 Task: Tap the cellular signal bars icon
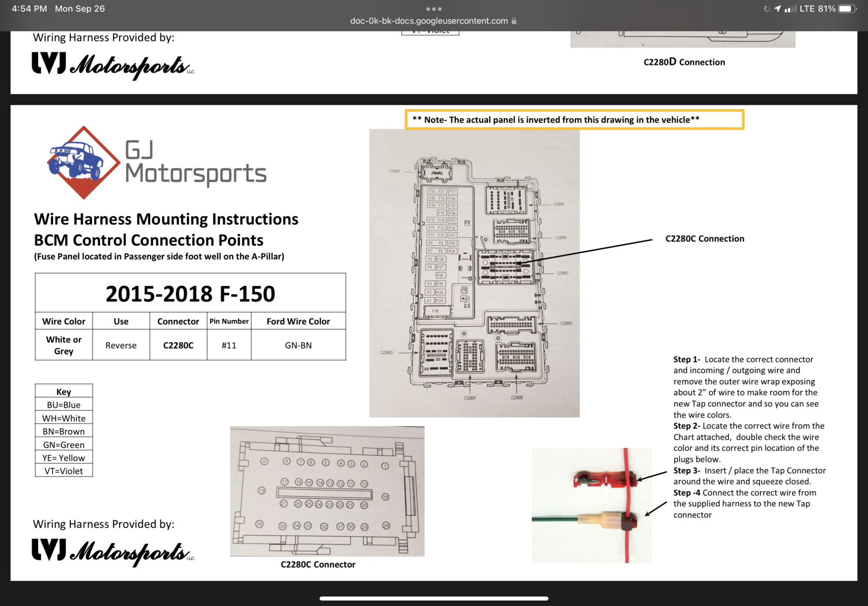[790, 9]
